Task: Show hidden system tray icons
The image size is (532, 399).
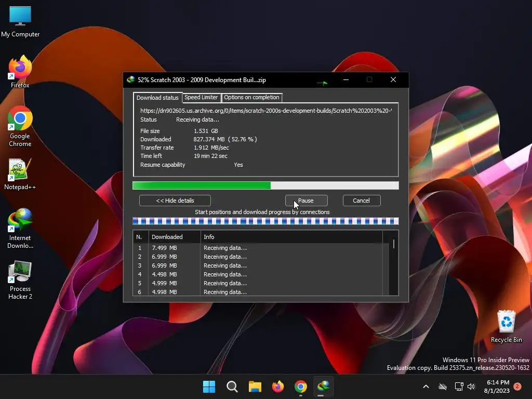Action: coord(426,387)
